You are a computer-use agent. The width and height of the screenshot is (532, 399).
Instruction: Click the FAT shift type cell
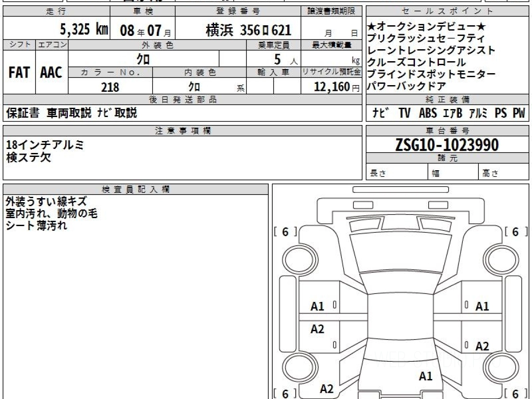(19, 72)
